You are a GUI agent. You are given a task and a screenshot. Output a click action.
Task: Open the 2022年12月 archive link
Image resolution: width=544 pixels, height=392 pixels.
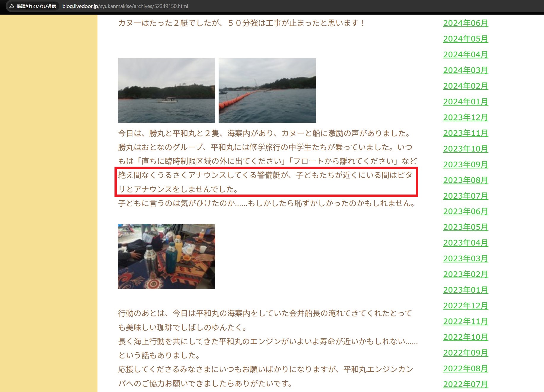click(x=465, y=306)
